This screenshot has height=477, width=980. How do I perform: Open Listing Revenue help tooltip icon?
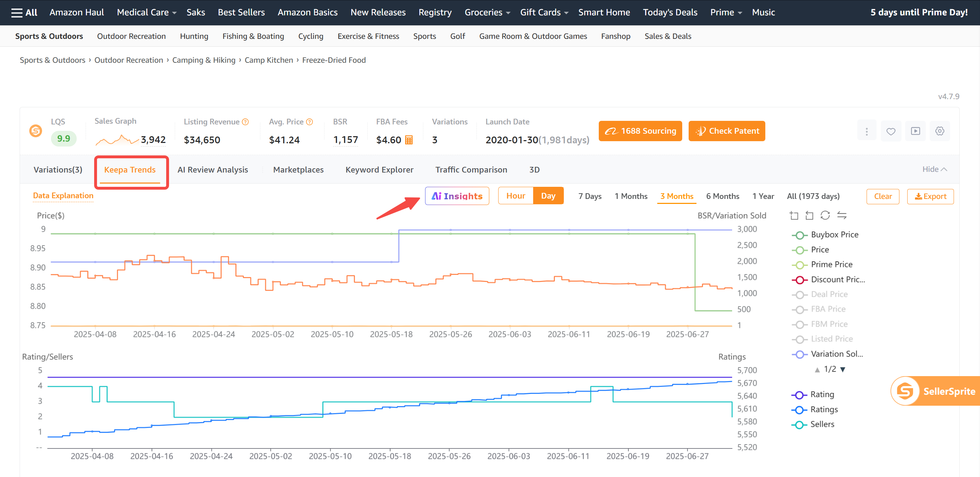(245, 122)
